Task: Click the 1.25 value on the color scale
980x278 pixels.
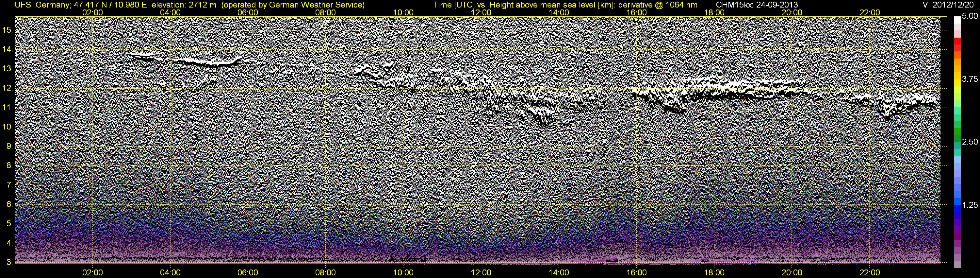Action: coord(970,205)
